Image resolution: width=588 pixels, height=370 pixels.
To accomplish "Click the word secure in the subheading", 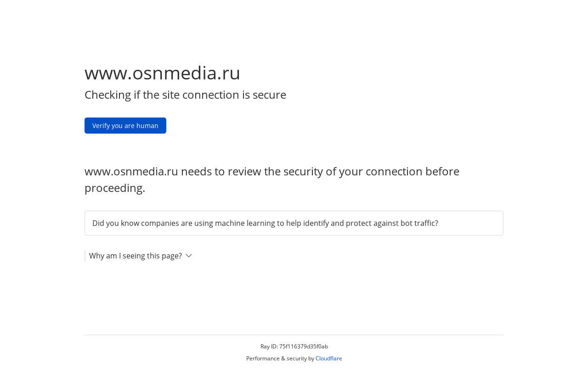I will 269,95.
